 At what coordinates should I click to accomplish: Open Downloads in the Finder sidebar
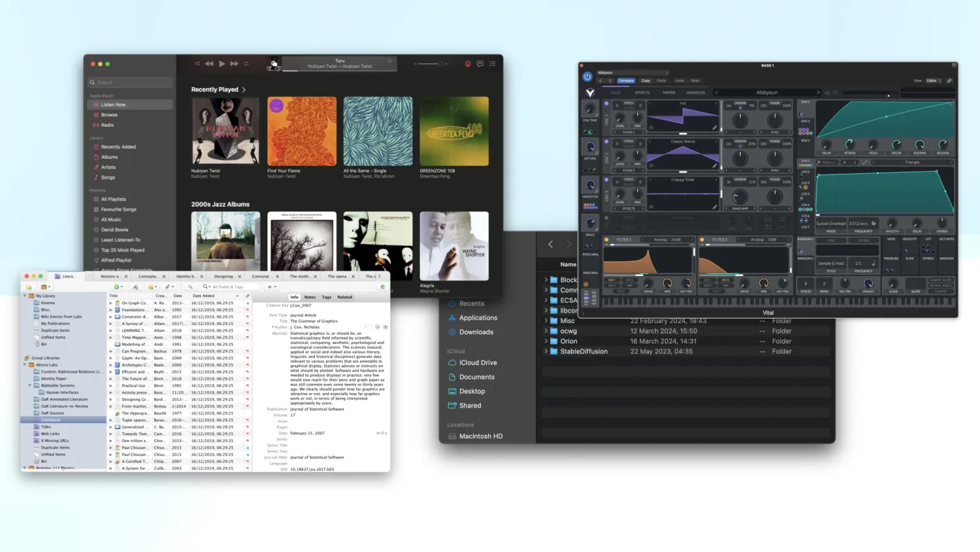point(476,332)
